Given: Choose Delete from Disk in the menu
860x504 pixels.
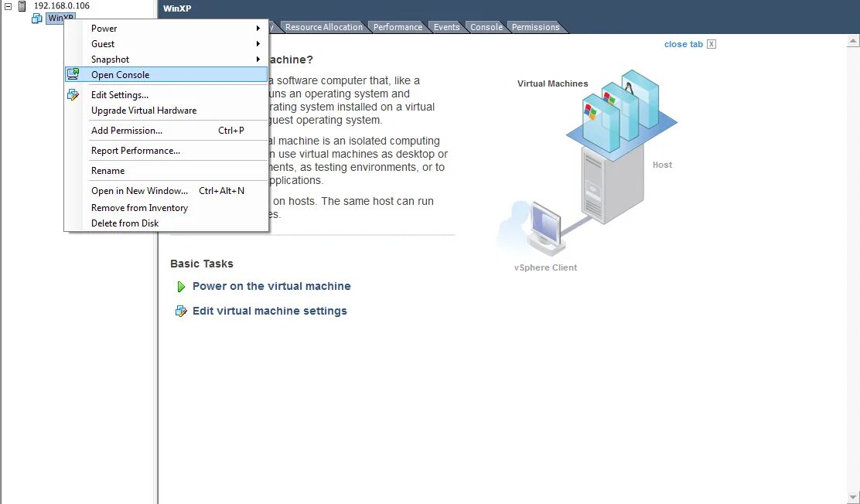Looking at the screenshot, I should click(x=125, y=223).
